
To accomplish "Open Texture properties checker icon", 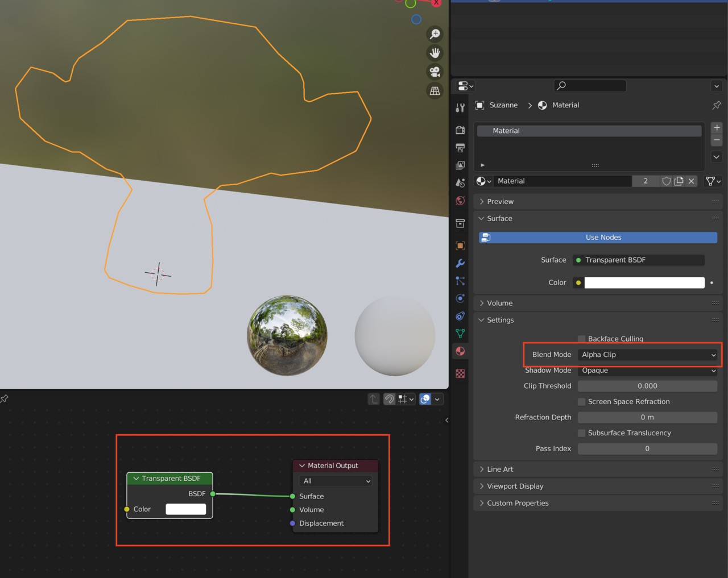I will click(x=460, y=373).
